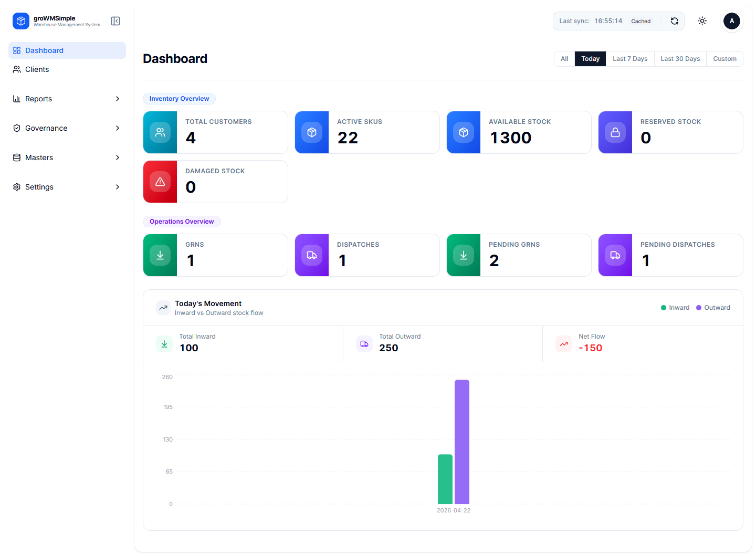This screenshot has width=756, height=556.
Task: Toggle light/dark theme sun icon
Action: pyautogui.click(x=702, y=21)
